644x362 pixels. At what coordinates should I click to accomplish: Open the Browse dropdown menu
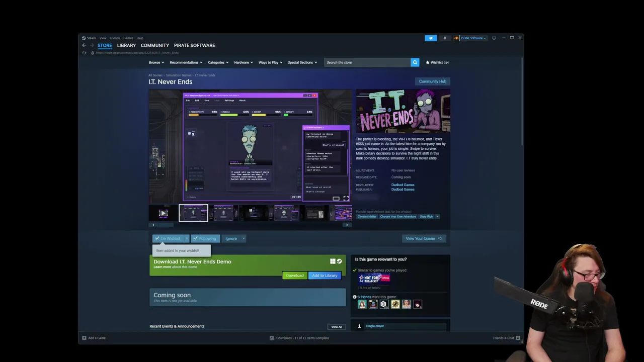156,62
